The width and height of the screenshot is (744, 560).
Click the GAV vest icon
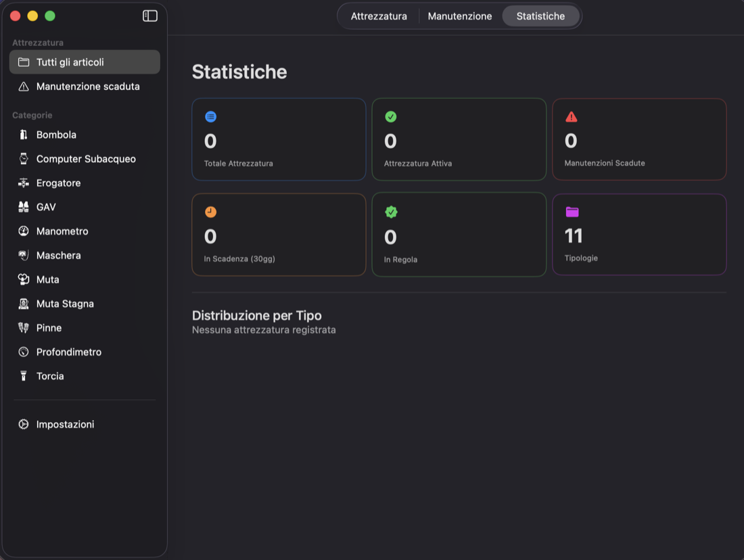tap(23, 207)
